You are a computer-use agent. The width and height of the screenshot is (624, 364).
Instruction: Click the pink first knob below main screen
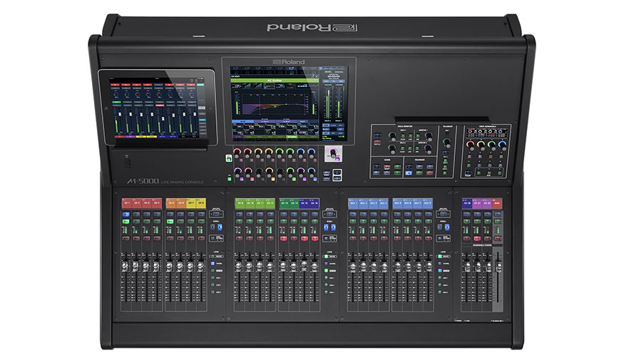click(x=237, y=152)
